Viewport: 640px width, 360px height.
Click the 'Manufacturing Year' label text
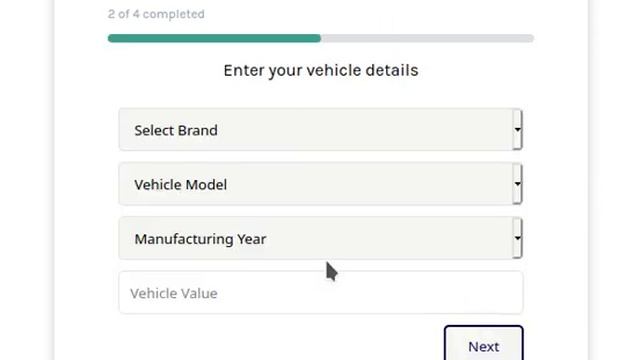tap(200, 239)
